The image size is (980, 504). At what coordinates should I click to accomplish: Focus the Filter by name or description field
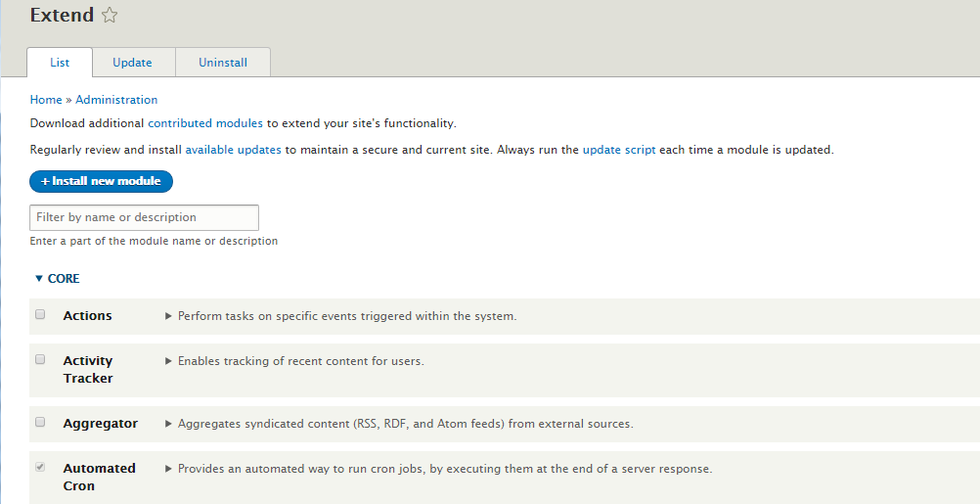pyautogui.click(x=145, y=217)
